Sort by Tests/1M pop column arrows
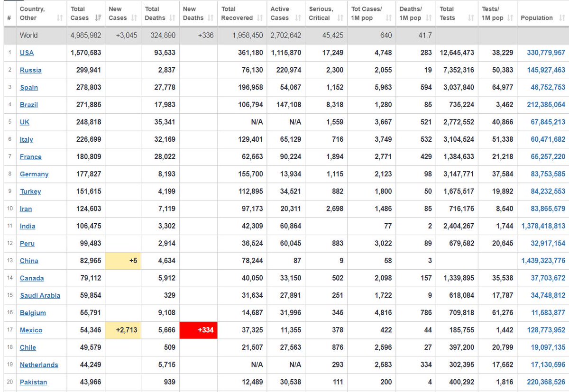The image size is (569, 392). click(510, 18)
